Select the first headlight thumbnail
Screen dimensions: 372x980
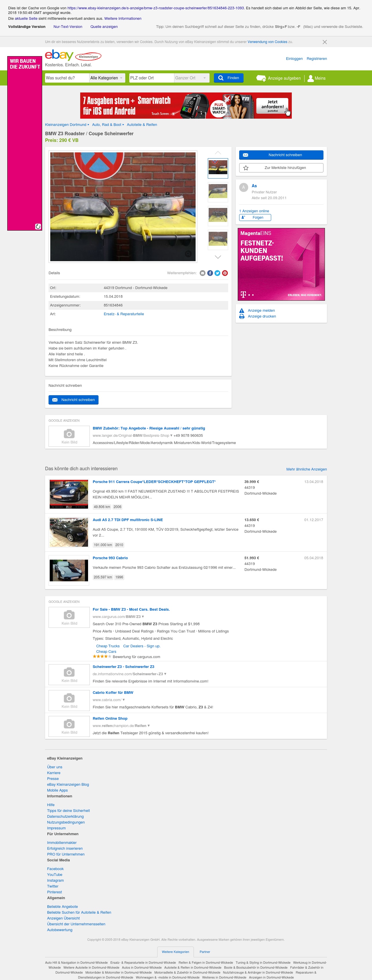pos(218,168)
